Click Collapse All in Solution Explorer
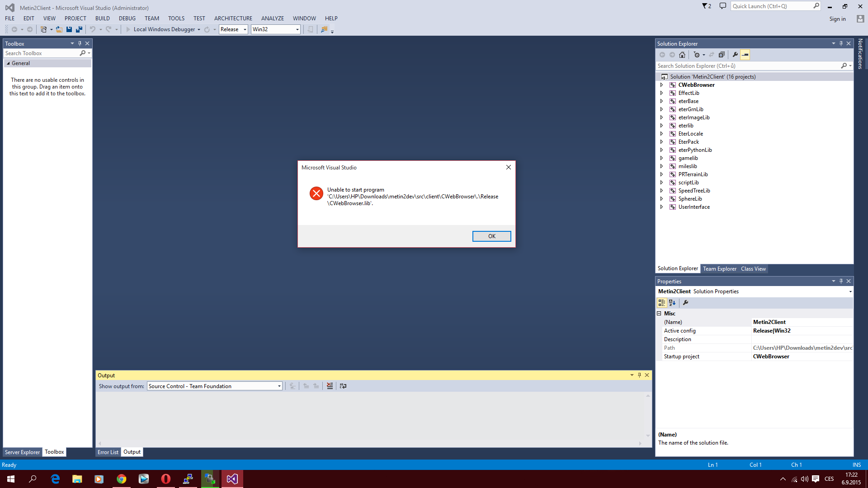The width and height of the screenshot is (868, 488). pos(722,55)
